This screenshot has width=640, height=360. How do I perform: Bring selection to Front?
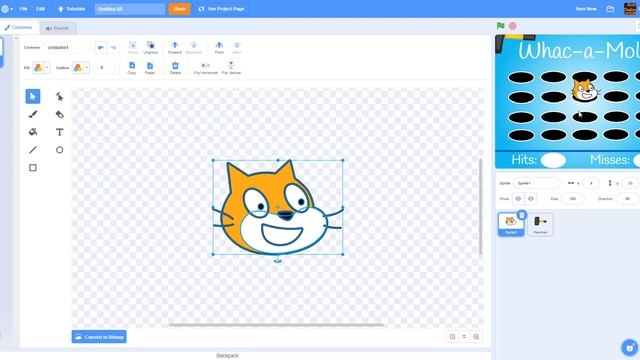219,47
